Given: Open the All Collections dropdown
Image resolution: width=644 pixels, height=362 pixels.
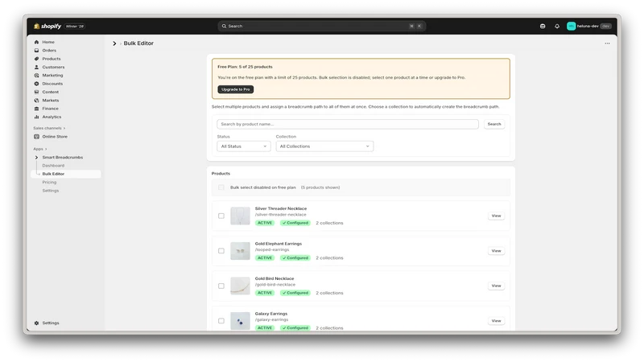Looking at the screenshot, I should (x=324, y=146).
